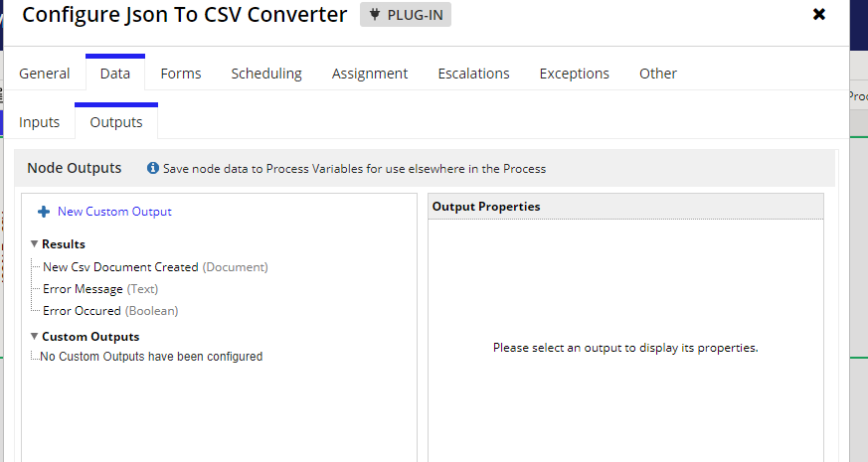The height and width of the screenshot is (462, 868).
Task: Open the Scheduling tab
Action: [266, 74]
